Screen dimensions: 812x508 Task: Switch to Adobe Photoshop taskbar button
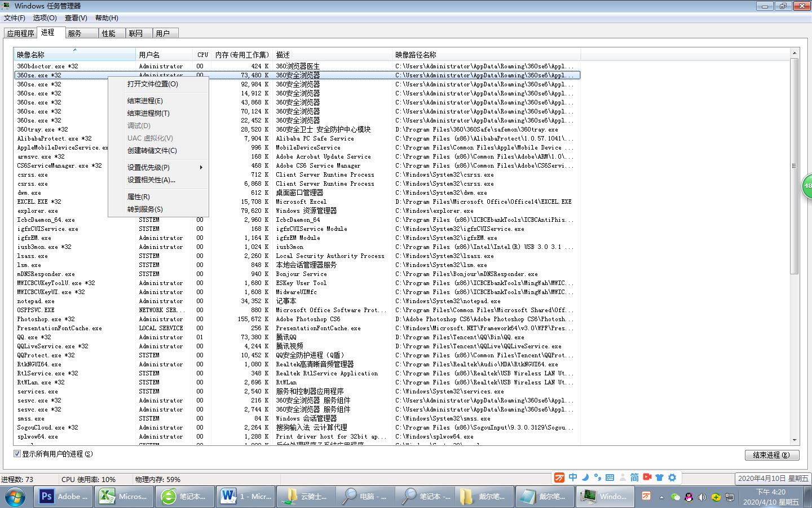pos(63,496)
